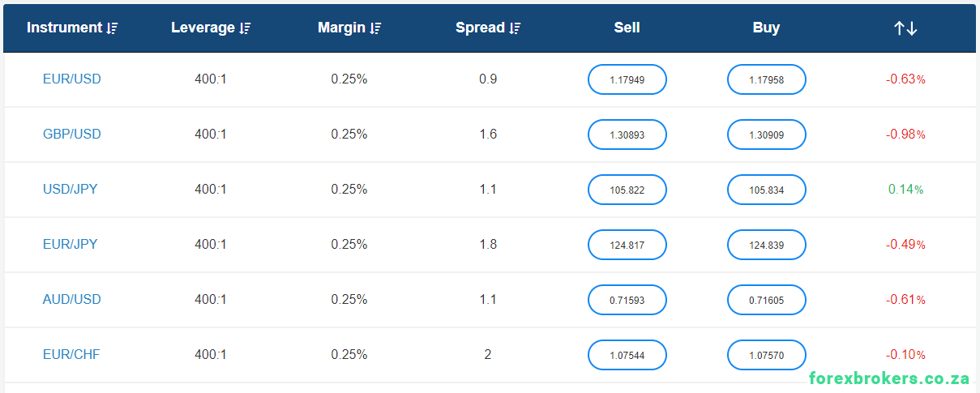Screen dimensions: 980x393
Task: Sell EUR/CHF at 1.07544
Action: [x=627, y=355]
